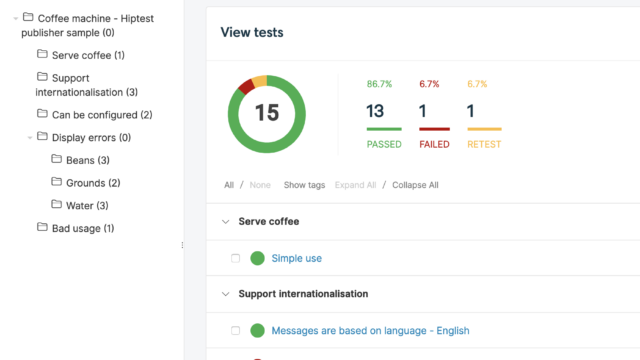Click the sidebar splitter handle dots
Image resolution: width=640 pixels, height=360 pixels.
pyautogui.click(x=182, y=245)
